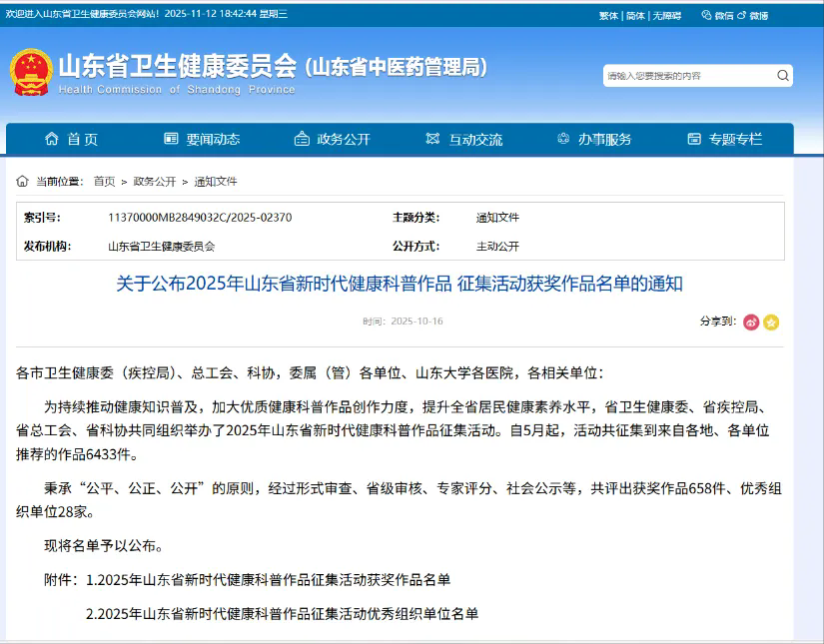Share via the yellow star QZone icon
824x644 pixels.
coord(771,322)
